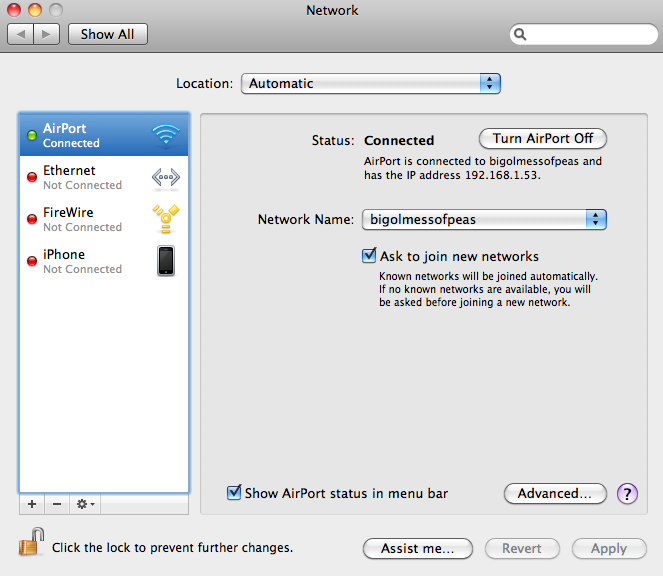The image size is (663, 576).
Task: Click the IP address 192.168.1.53 text
Action: 503,175
